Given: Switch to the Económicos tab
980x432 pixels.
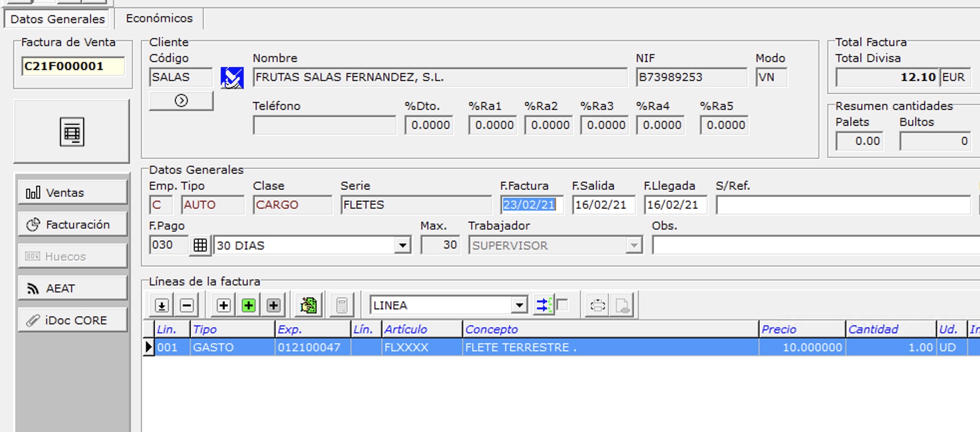Looking at the screenshot, I should (159, 18).
